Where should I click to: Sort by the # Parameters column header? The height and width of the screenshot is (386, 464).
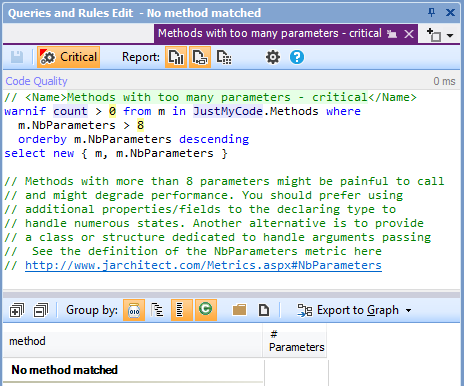point(295,341)
